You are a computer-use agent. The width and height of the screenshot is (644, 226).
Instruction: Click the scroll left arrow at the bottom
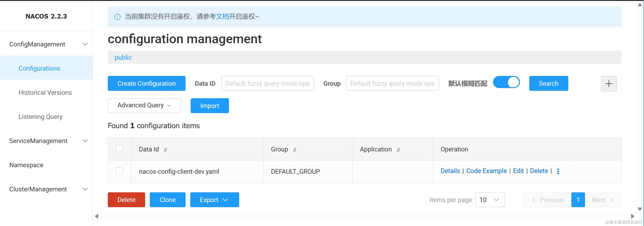pos(97,216)
